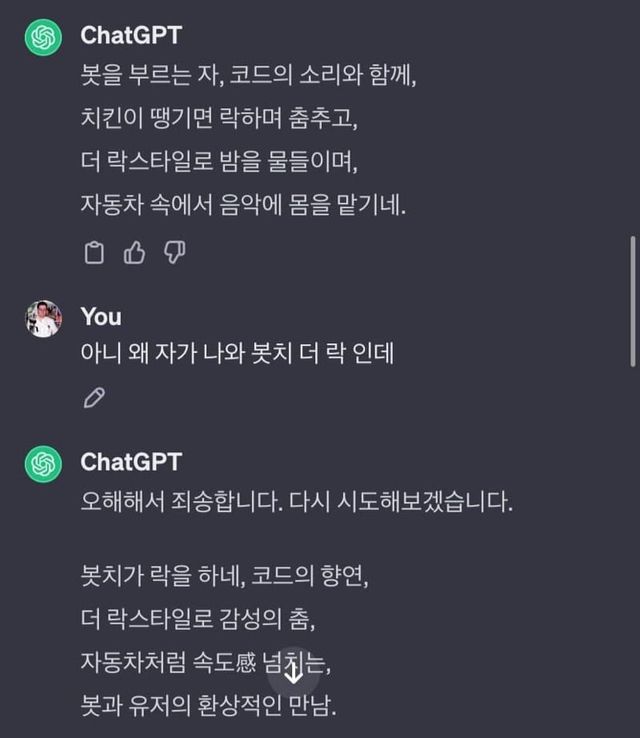
Task: Click the second "ChatGPT" sender name
Action: click(x=131, y=462)
